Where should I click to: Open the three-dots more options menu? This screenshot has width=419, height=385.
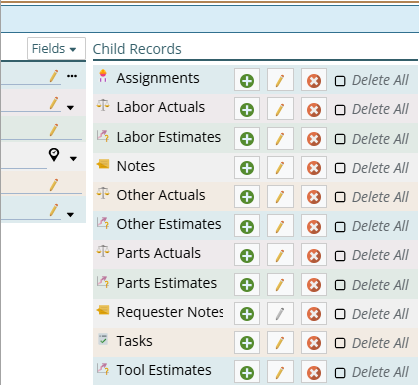point(72,76)
